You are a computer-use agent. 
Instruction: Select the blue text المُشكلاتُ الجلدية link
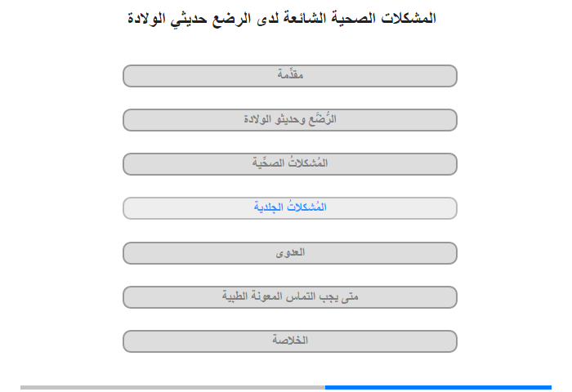[290, 207]
